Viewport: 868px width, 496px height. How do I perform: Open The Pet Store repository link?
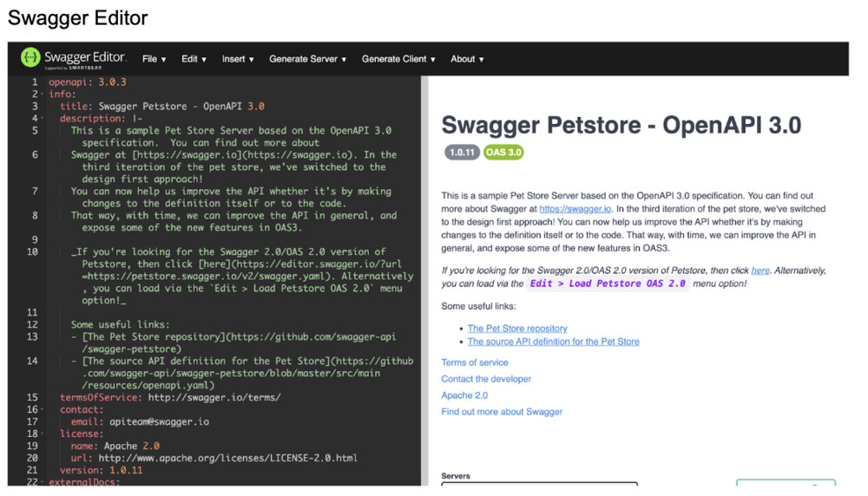tap(517, 329)
